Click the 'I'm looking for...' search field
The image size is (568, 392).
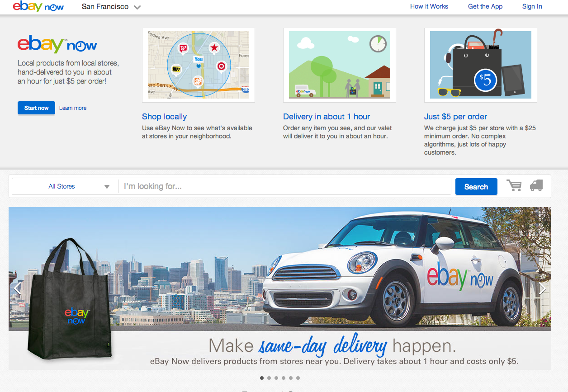[x=285, y=186]
